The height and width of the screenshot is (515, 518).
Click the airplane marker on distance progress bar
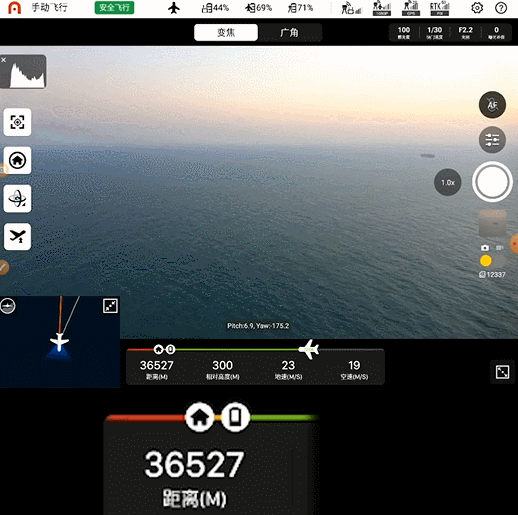point(309,349)
